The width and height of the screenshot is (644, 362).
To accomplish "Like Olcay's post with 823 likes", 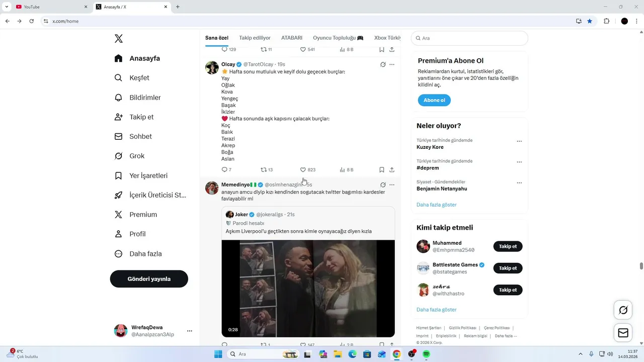I will point(308,170).
